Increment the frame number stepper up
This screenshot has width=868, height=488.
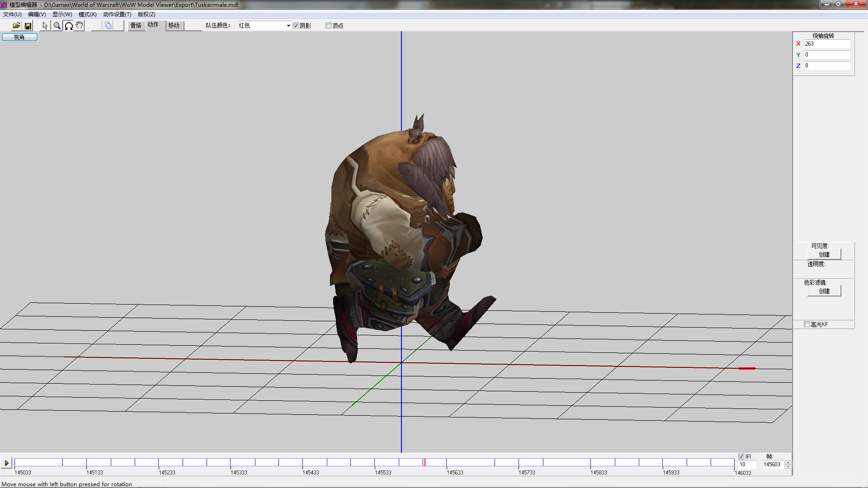coord(788,462)
